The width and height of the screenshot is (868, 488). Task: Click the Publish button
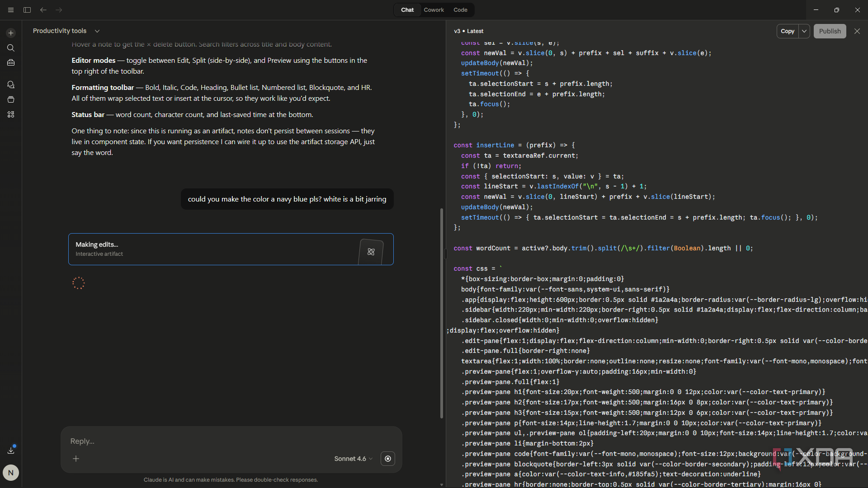click(x=830, y=31)
